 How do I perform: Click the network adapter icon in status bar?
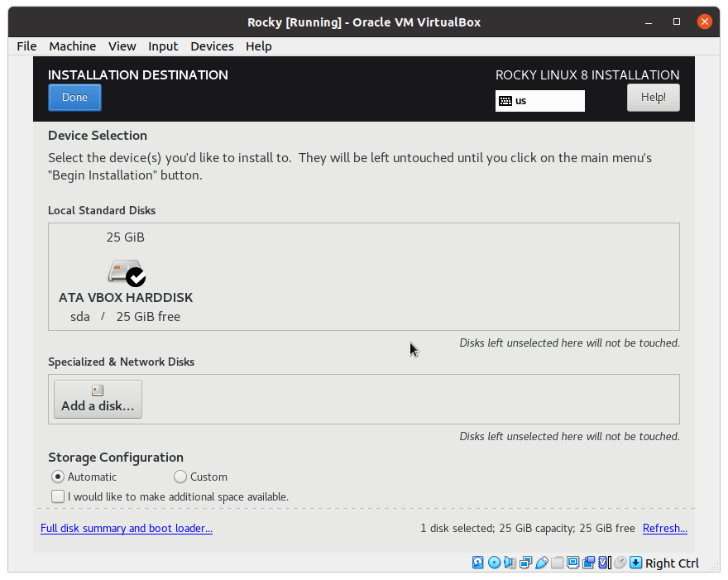click(x=525, y=563)
